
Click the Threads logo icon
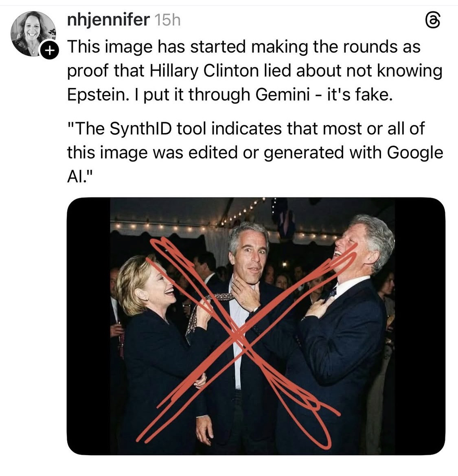pos(432,21)
